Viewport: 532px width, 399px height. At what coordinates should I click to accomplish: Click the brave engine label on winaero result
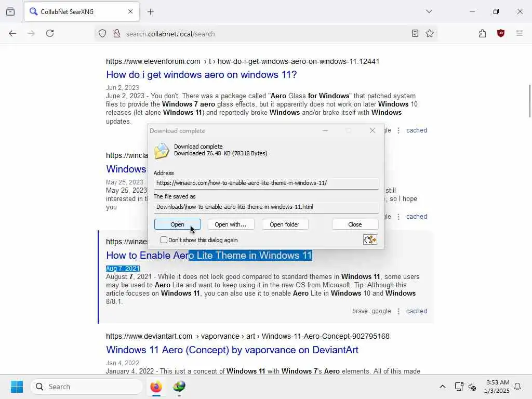click(x=360, y=311)
